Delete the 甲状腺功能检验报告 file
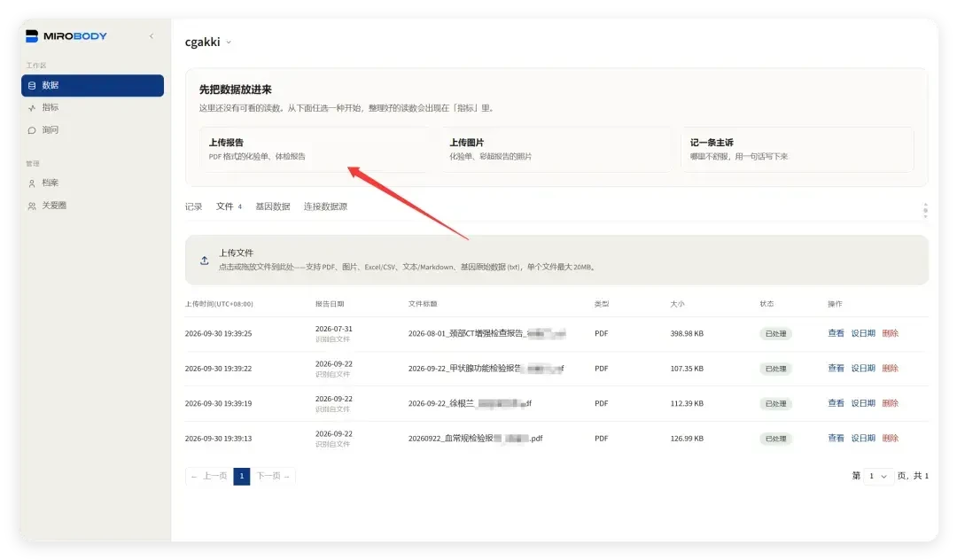Viewport: 957px width, 560px height. click(890, 369)
